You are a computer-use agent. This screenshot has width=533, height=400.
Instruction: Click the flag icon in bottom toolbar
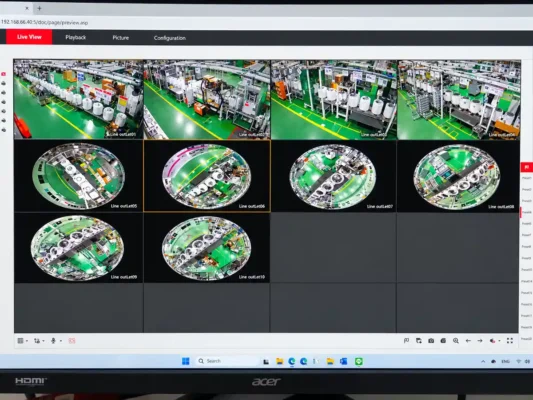click(x=406, y=341)
